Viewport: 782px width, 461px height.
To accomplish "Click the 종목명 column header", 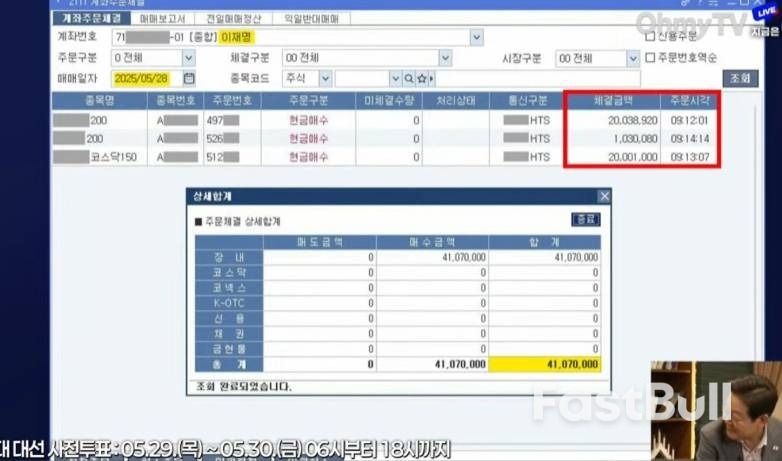I will click(100, 101).
